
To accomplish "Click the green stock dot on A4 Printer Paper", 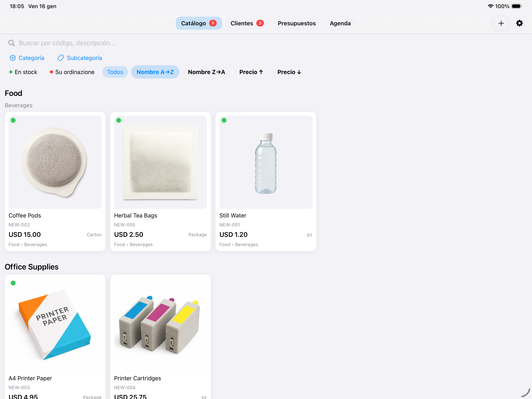I will point(13,283).
